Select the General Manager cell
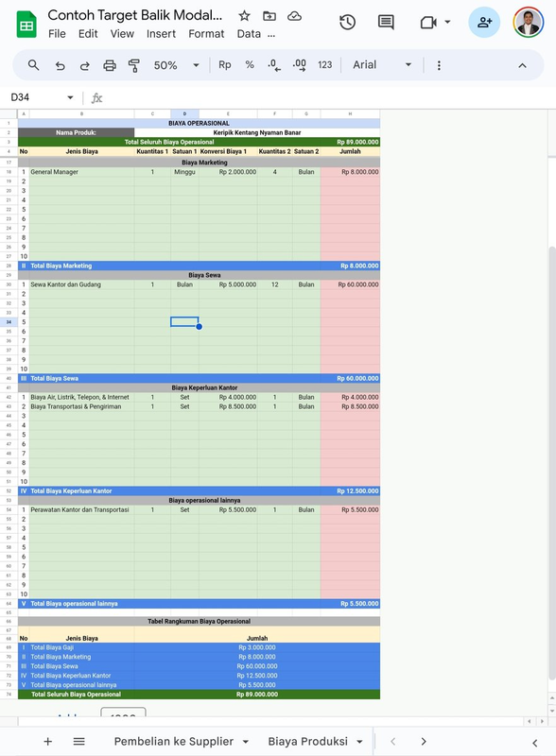Viewport: 556px width, 756px height. coord(81,172)
